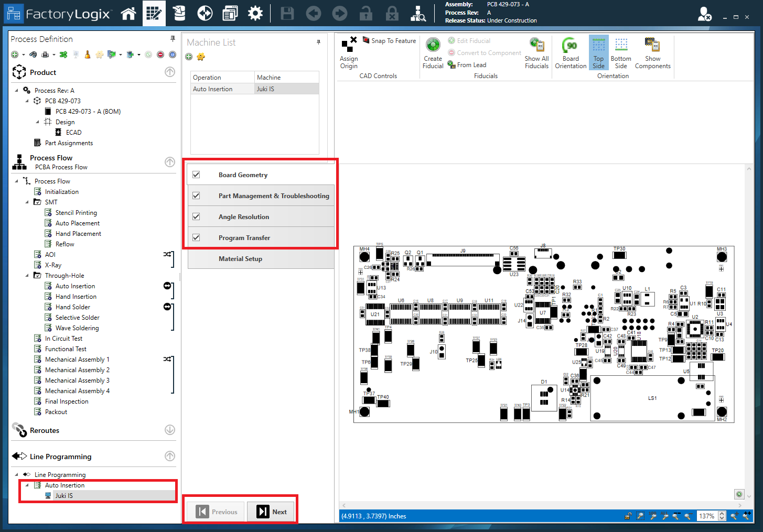
Task: Expand the Reroutes section
Action: tap(170, 430)
